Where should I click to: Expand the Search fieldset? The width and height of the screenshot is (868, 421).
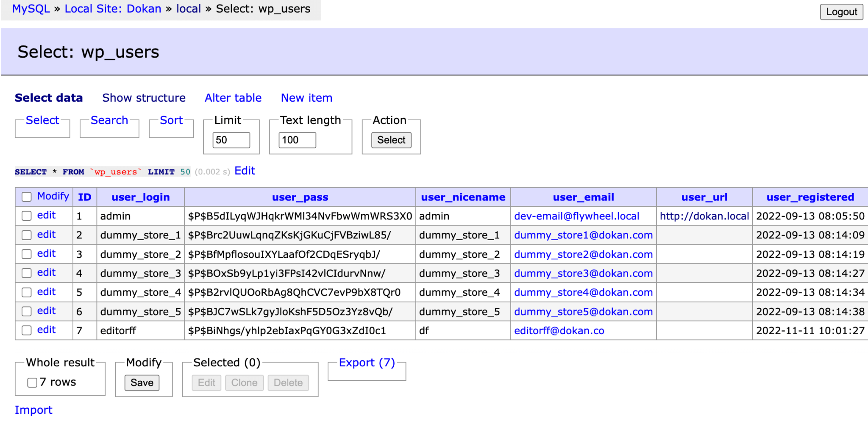coord(109,120)
